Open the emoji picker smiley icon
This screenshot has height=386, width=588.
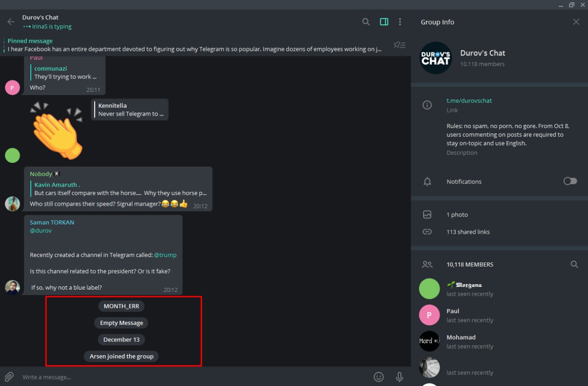click(x=379, y=377)
